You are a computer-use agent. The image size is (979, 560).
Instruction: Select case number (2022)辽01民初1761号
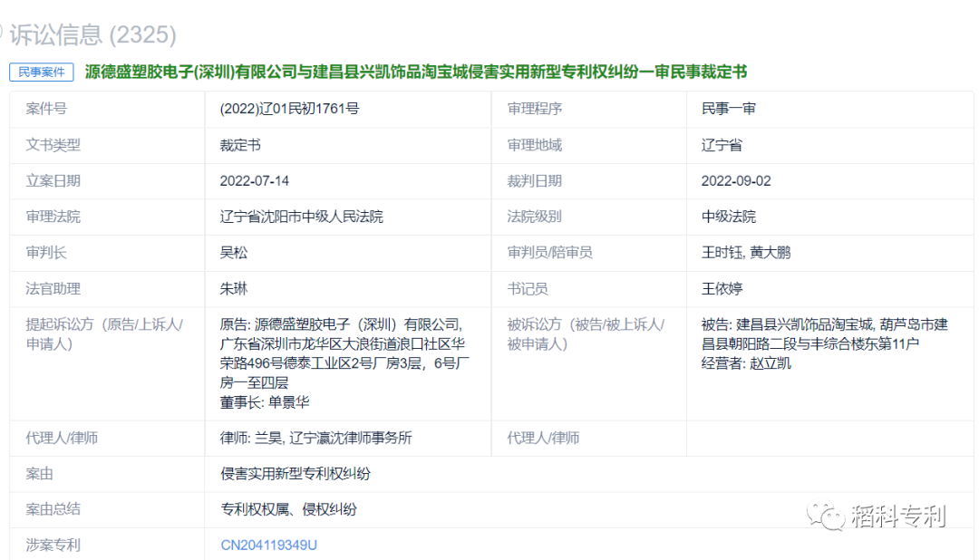290,109
